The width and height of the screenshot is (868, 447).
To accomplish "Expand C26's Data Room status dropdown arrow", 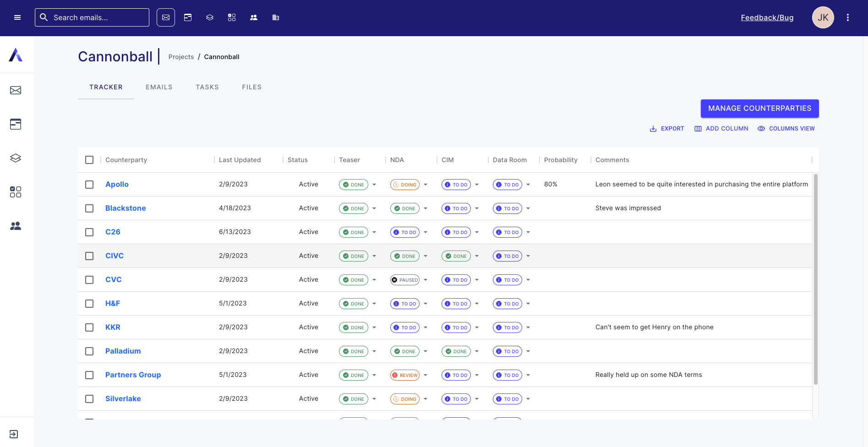I will 528,232.
